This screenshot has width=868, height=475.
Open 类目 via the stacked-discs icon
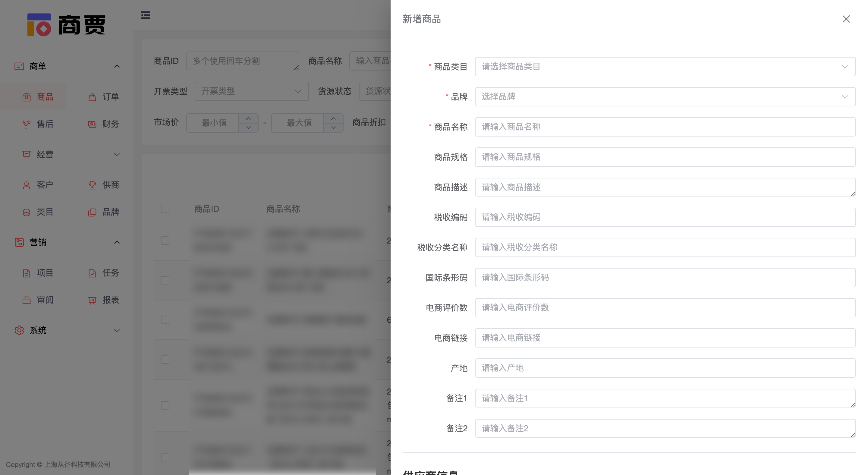coord(27,212)
